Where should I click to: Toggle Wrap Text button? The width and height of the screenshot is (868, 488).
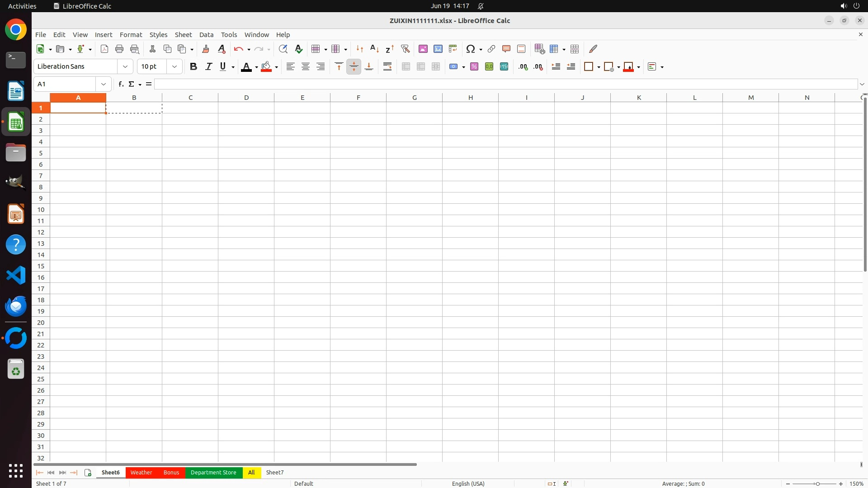[x=387, y=66]
